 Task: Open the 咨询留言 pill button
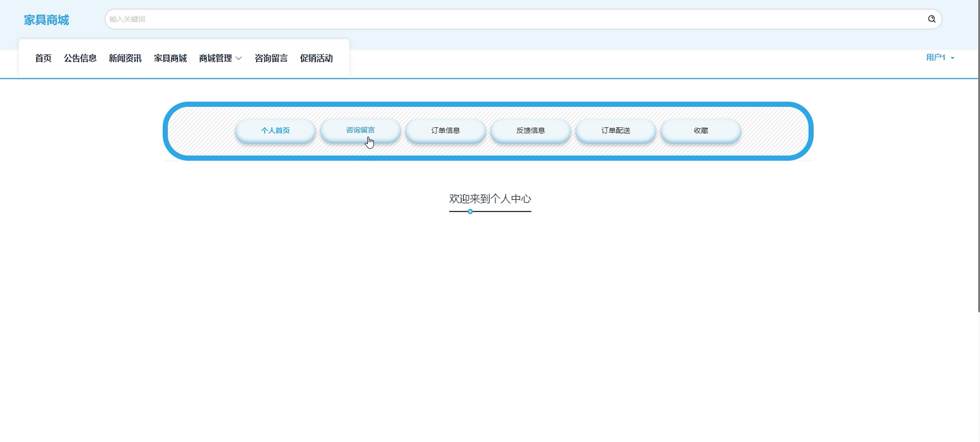click(360, 130)
